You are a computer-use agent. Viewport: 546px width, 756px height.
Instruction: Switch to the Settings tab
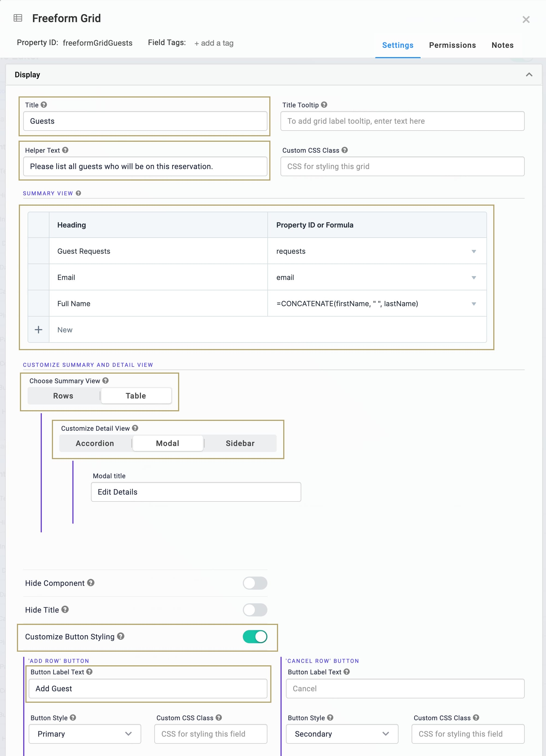398,45
